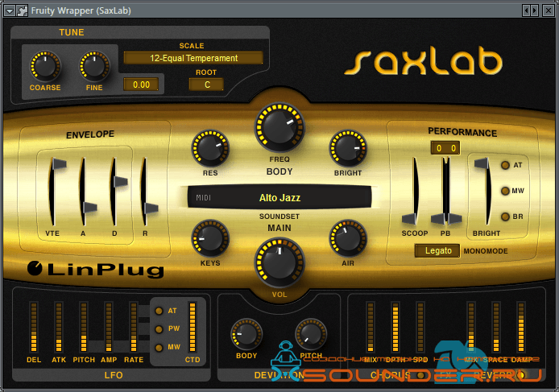Click the Main AIR knob

348,238
